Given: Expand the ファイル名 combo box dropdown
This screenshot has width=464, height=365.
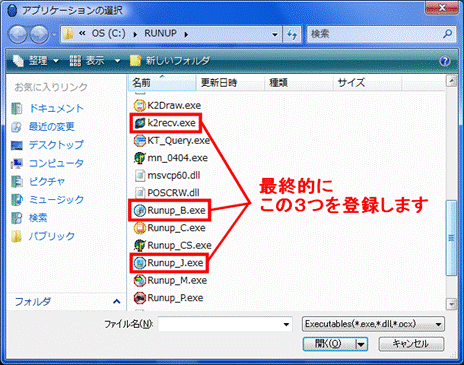Looking at the screenshot, I should (x=286, y=324).
